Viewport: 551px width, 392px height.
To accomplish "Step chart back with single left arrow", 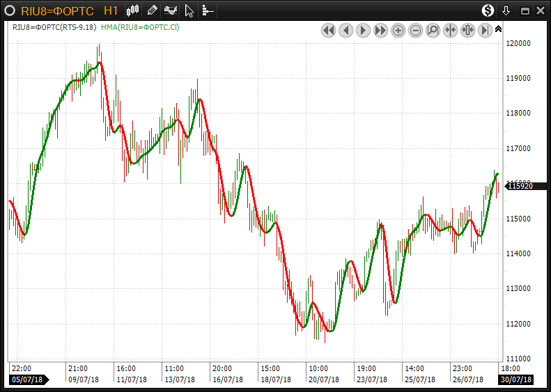I will click(346, 30).
